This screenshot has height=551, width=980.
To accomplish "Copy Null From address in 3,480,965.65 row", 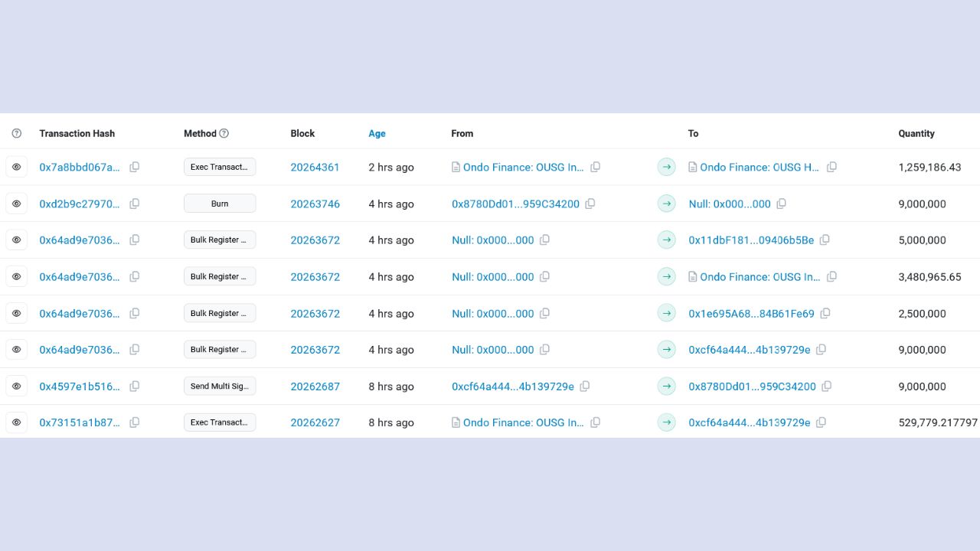I will tap(545, 276).
